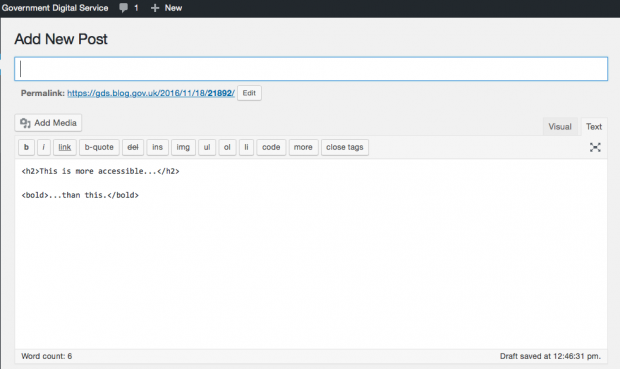620x369 pixels.
Task: Click the Add Media button
Action: coord(48,123)
